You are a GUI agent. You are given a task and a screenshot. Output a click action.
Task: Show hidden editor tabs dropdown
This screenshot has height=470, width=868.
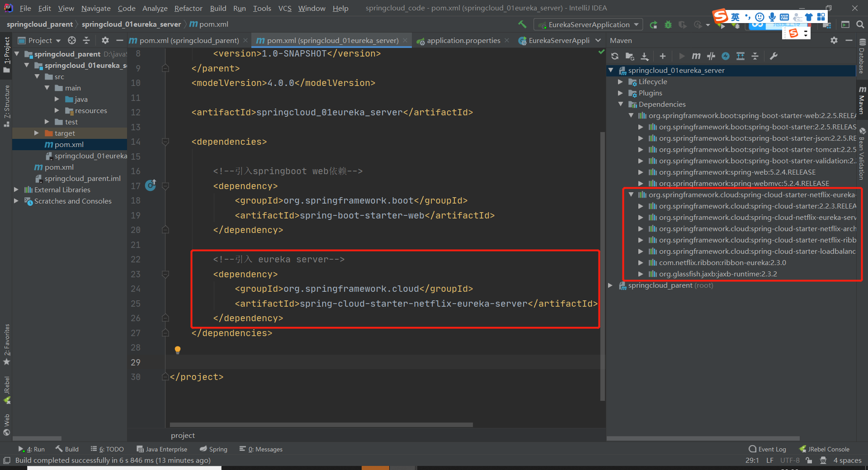click(598, 40)
